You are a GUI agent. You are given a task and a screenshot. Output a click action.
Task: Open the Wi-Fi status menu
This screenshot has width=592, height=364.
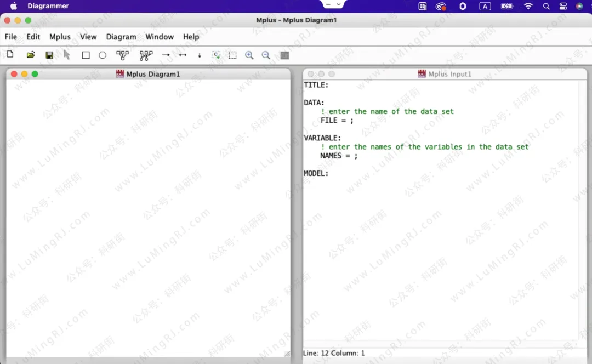coord(528,6)
